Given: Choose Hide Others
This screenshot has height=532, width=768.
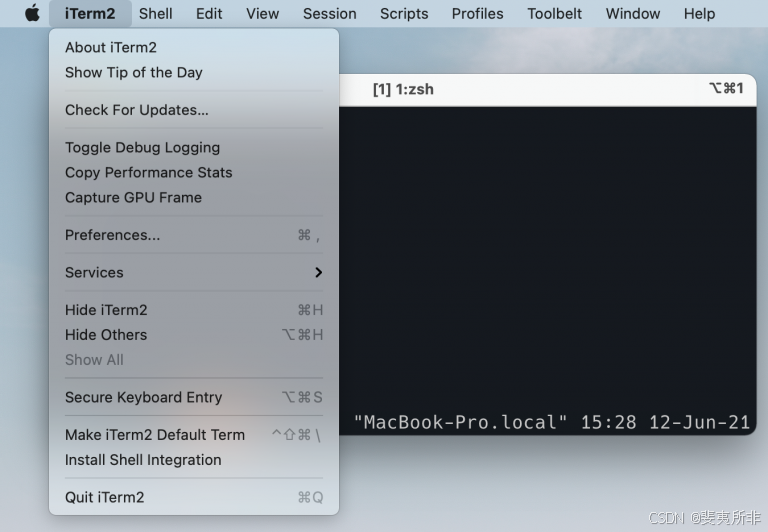Looking at the screenshot, I should click(194, 335).
